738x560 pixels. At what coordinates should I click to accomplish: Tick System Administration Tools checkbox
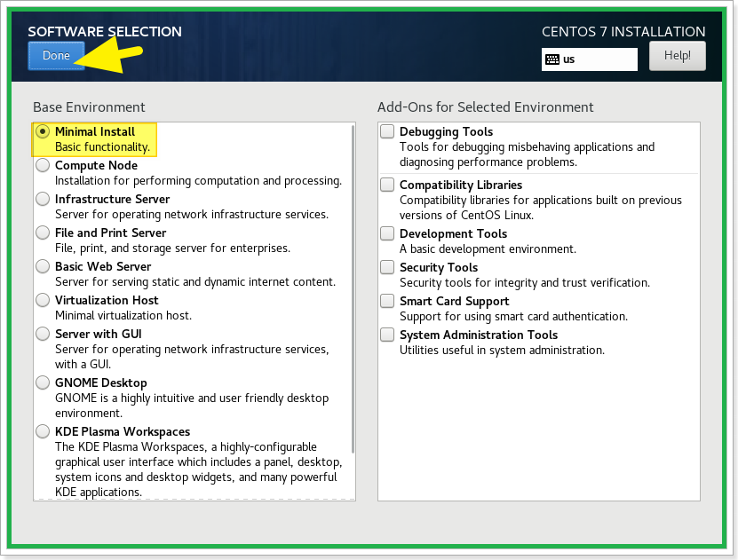pos(387,335)
